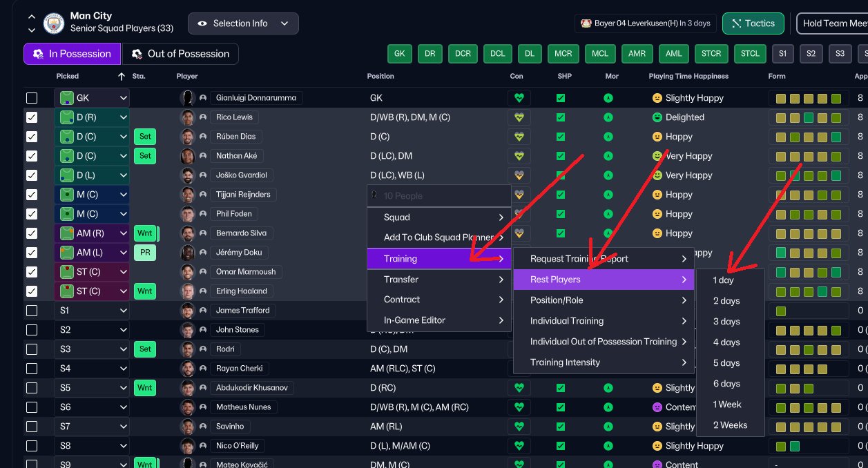Click the PR status badge for Jérémy Doku

point(145,253)
